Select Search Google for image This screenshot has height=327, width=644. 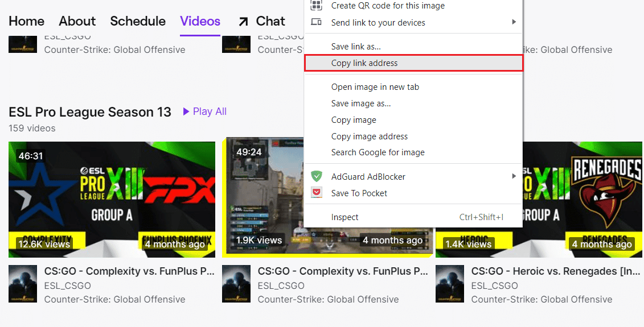[413, 152]
